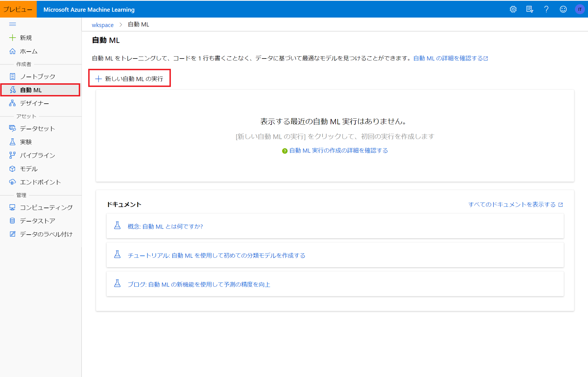Screen dimensions: 588x377
Task: Click the feedback smiley icon
Action: tap(563, 9)
